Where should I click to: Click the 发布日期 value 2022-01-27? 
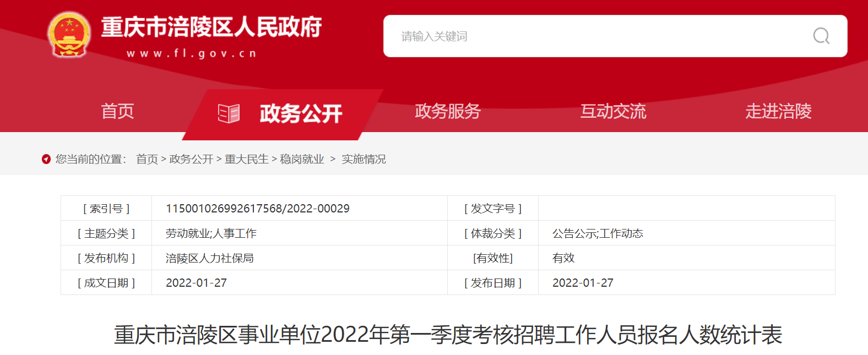click(583, 283)
